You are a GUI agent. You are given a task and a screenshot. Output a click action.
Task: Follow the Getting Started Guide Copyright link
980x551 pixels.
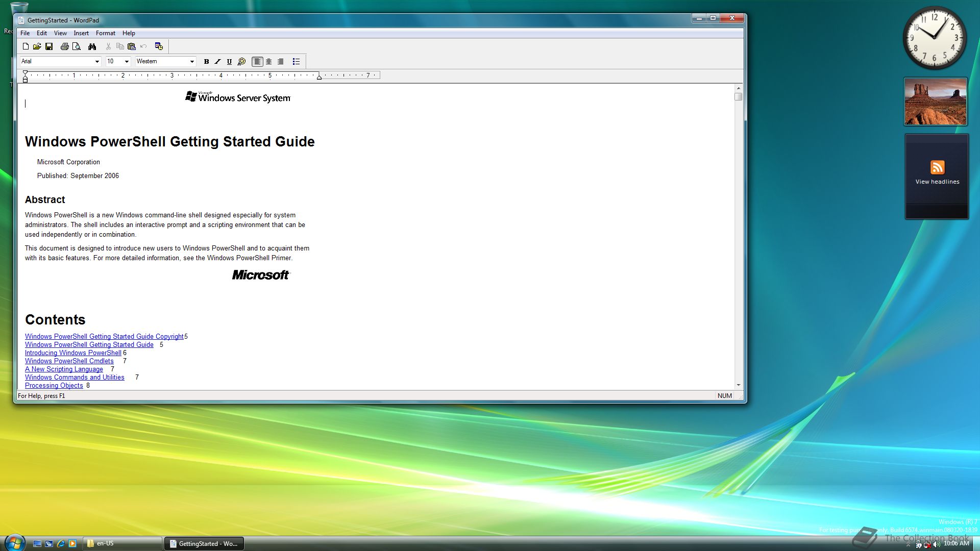coord(104,337)
